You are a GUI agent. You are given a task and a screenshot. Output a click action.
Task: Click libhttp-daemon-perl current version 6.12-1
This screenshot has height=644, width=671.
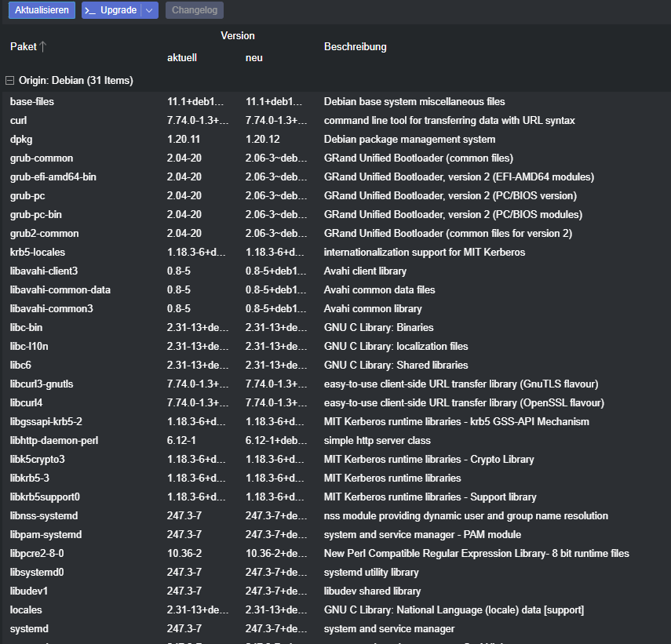click(x=181, y=440)
